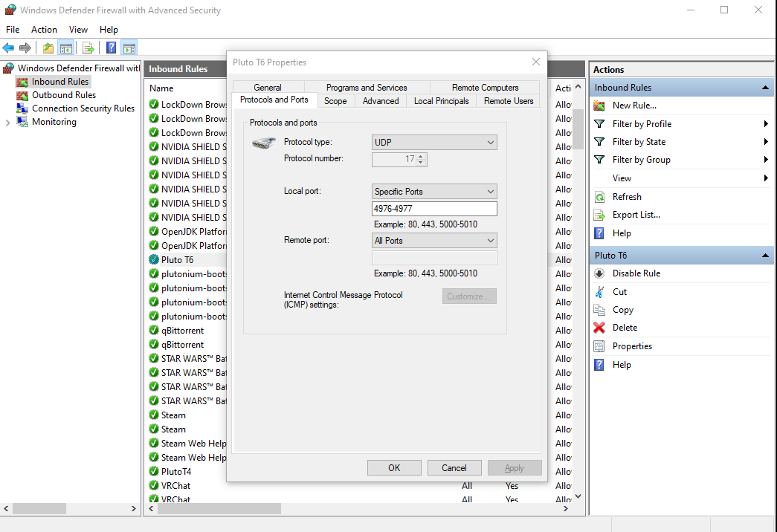
Task: Switch to the Remote Users tab
Action: pyautogui.click(x=509, y=100)
